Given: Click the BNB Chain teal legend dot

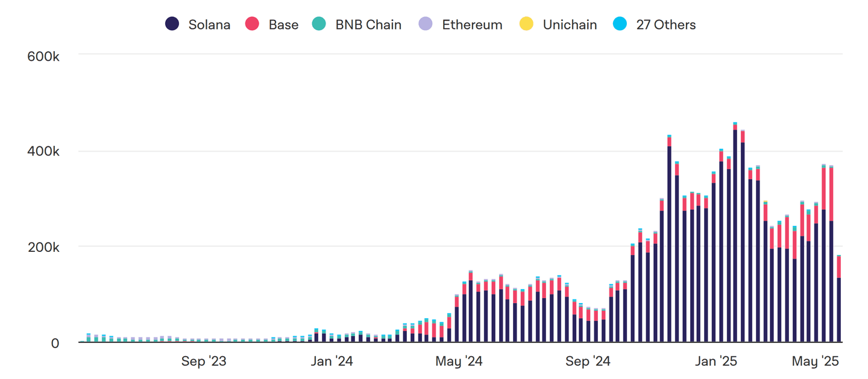Looking at the screenshot, I should pos(319,25).
